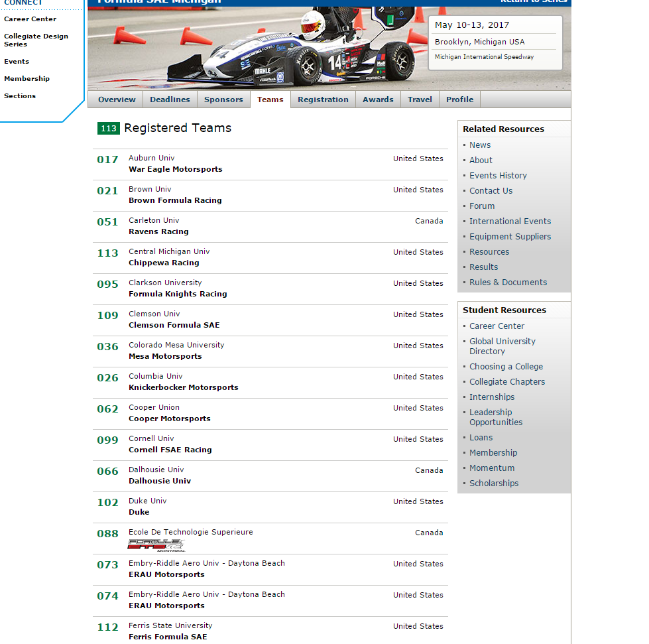Switch to the Profile tab
Viewport: 649px width, 644px height.
pyautogui.click(x=459, y=99)
